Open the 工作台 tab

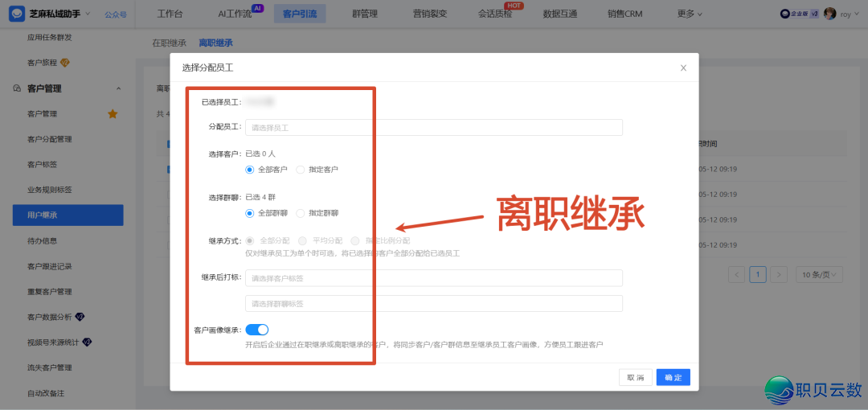[x=170, y=14]
